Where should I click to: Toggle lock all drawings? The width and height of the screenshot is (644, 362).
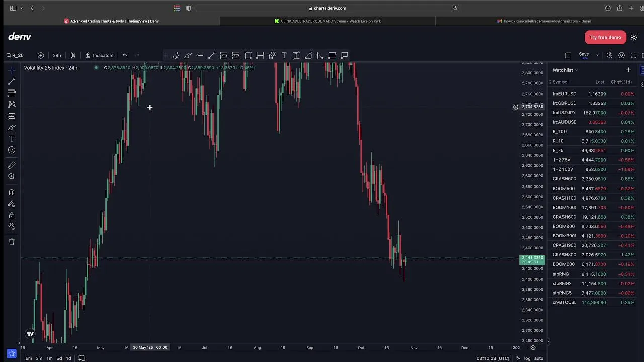click(12, 215)
